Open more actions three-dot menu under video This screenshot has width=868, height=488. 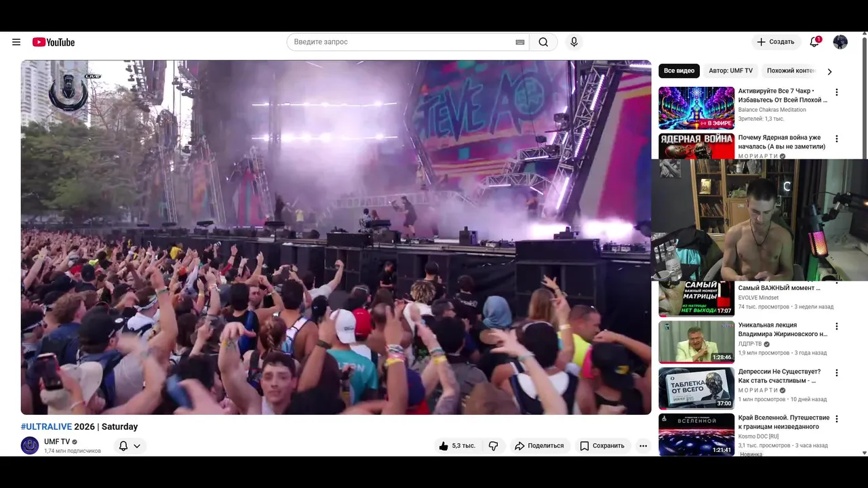pos(643,445)
